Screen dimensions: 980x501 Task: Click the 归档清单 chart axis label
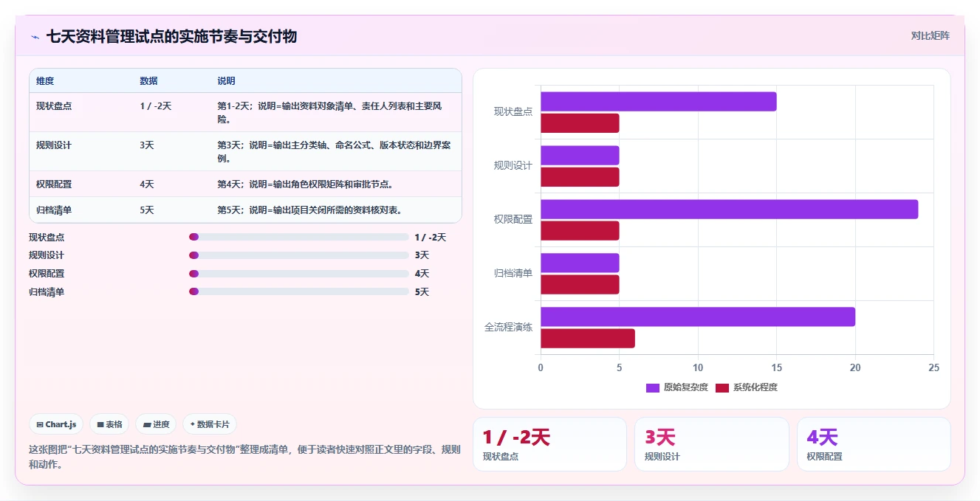point(513,273)
